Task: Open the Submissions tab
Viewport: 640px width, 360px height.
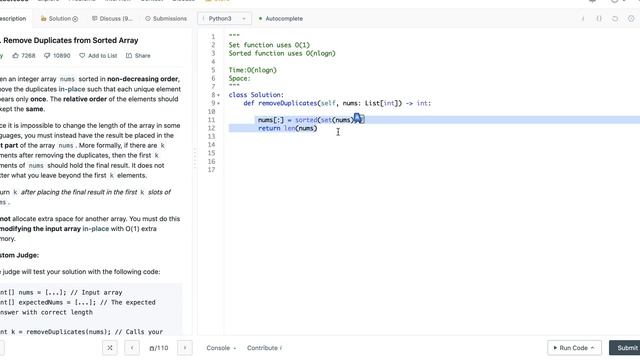Action: click(x=166, y=19)
